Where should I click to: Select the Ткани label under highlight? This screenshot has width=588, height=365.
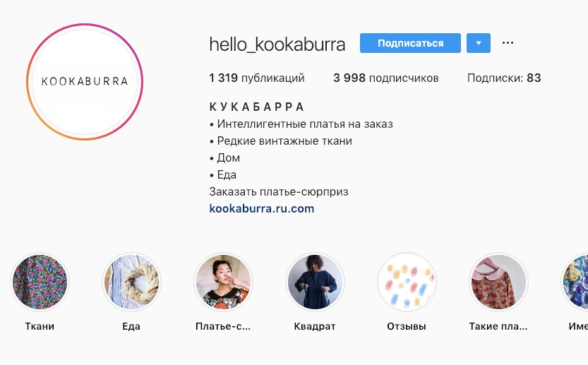pyautogui.click(x=40, y=326)
